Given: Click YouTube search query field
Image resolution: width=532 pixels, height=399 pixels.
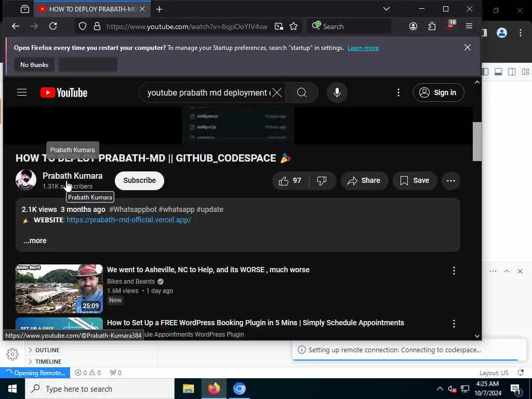Looking at the screenshot, I should point(209,92).
